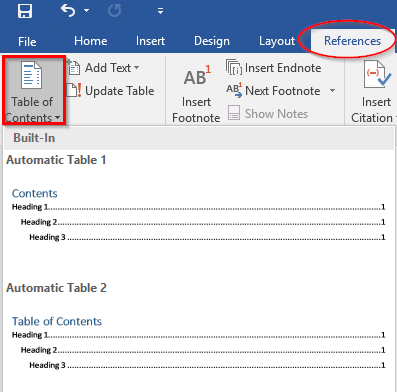Switch to the Insert tab
The width and height of the screenshot is (397, 392).
(150, 41)
